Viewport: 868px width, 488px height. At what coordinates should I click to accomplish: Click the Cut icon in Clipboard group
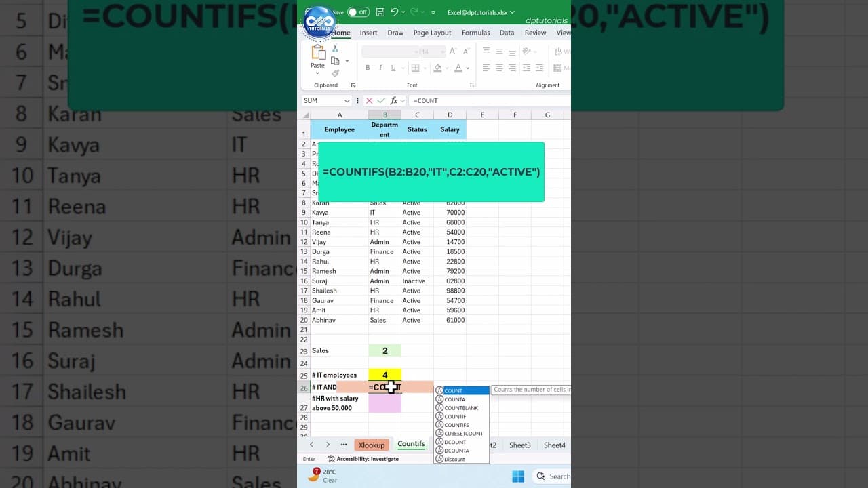335,49
